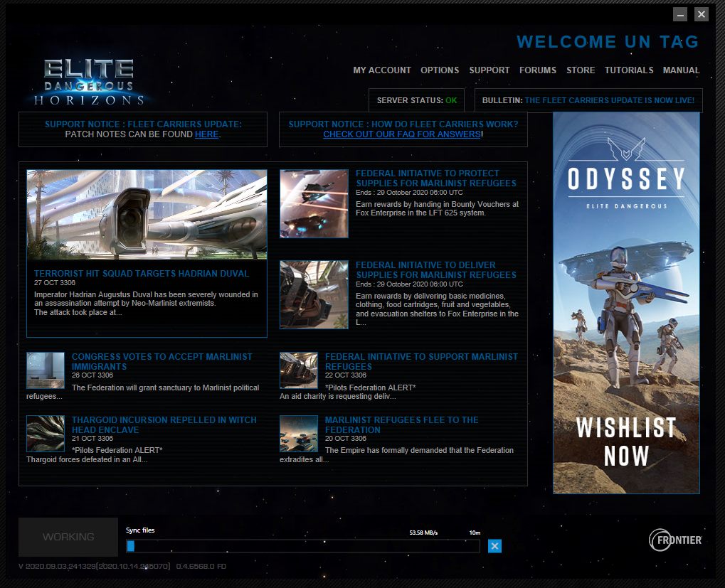Cancel the file sync with the blue X
The height and width of the screenshot is (588, 725).
(x=494, y=546)
